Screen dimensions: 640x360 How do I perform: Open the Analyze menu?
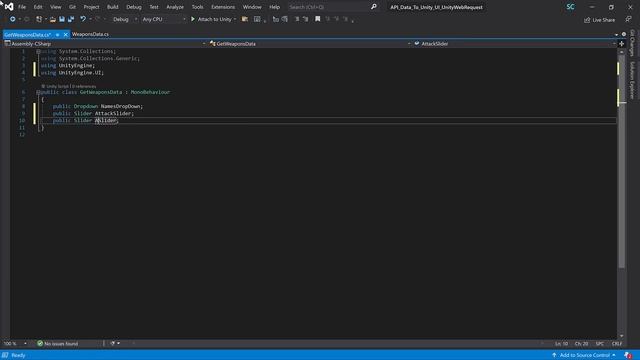(x=175, y=7)
